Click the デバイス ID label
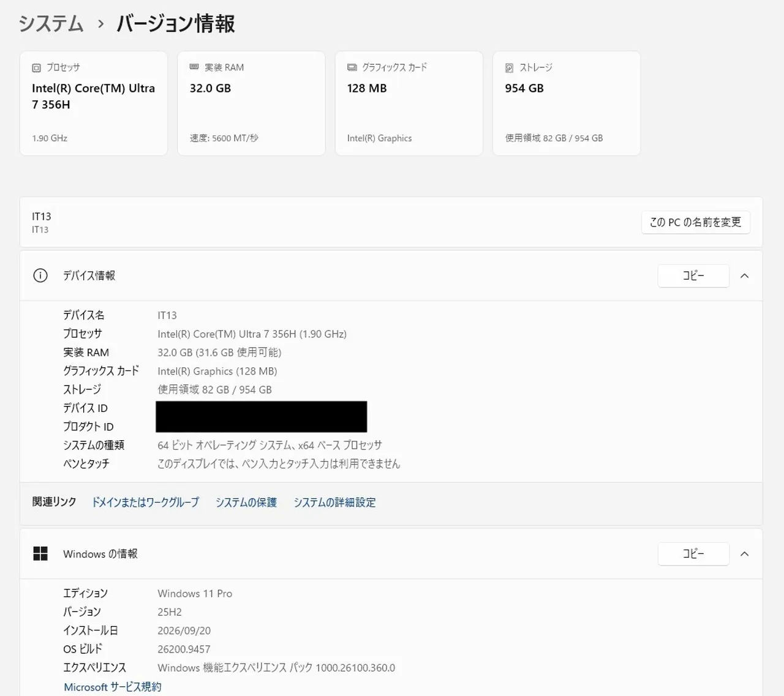Screen dimensions: 784x696 pyautogui.click(x=85, y=408)
